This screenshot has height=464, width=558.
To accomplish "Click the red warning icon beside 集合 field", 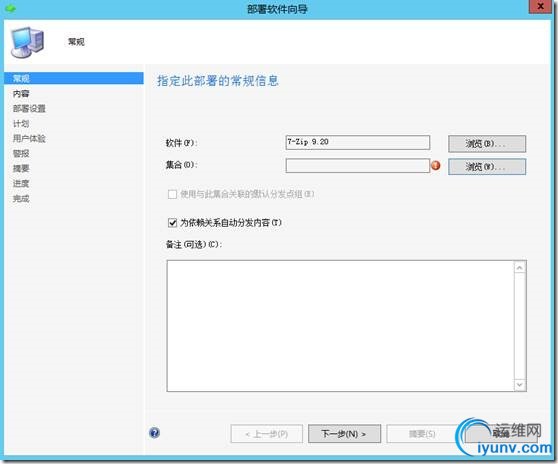I will pyautogui.click(x=436, y=165).
